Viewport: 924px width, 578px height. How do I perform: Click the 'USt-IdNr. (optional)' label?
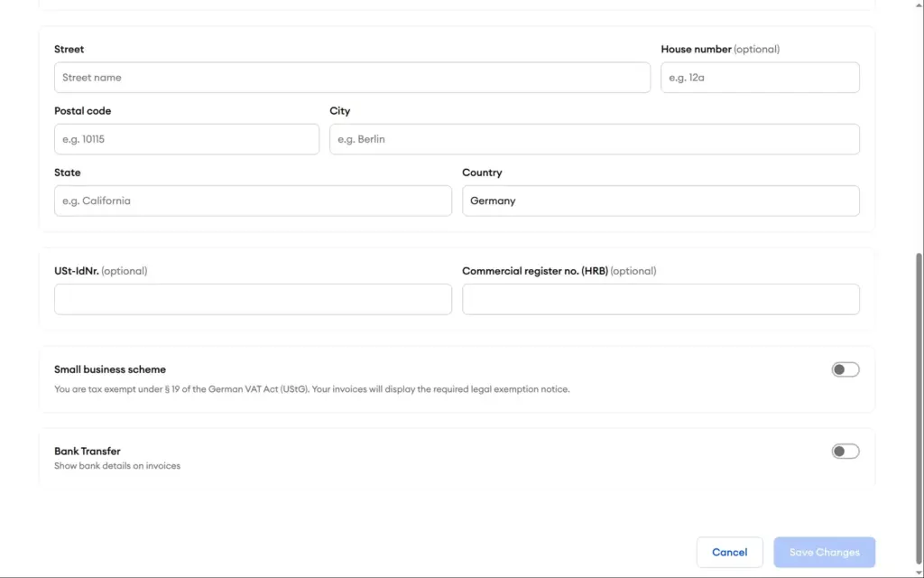(101, 271)
